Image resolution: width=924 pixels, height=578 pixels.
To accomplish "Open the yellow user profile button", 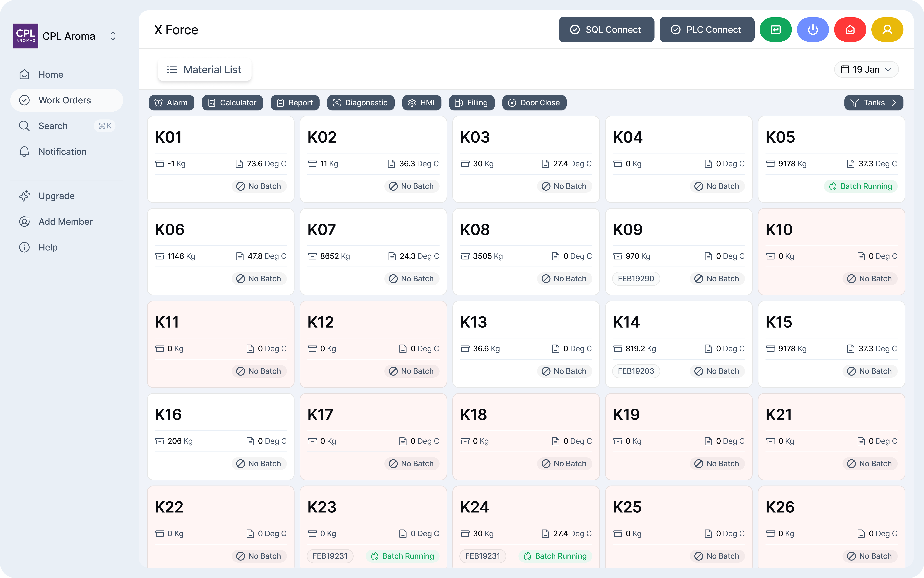I will click(x=887, y=29).
